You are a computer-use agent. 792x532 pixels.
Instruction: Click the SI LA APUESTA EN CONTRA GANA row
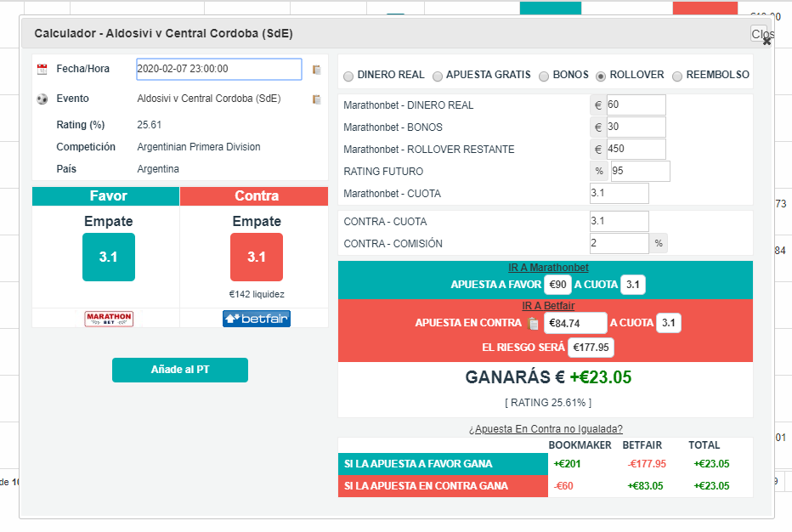pyautogui.click(x=443, y=486)
